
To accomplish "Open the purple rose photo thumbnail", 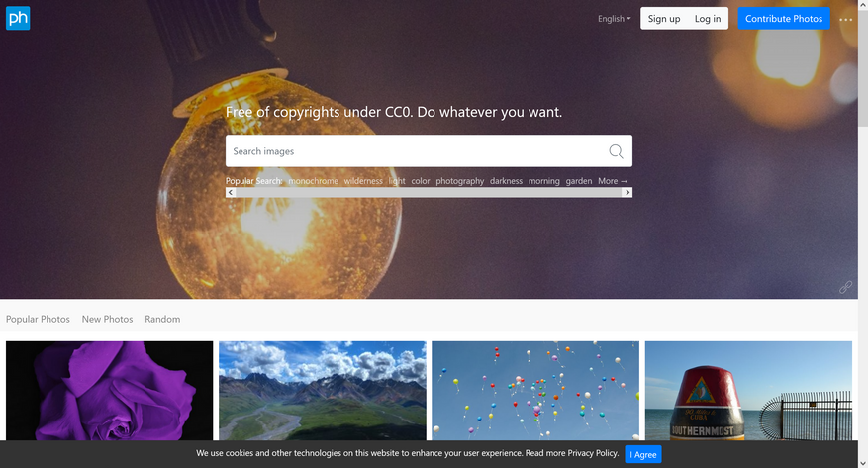I will [x=109, y=391].
